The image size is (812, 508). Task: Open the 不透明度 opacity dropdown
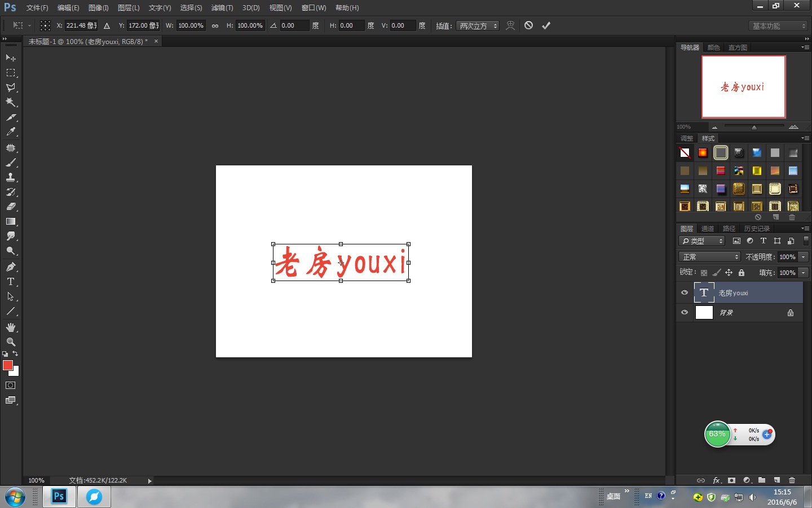click(802, 256)
